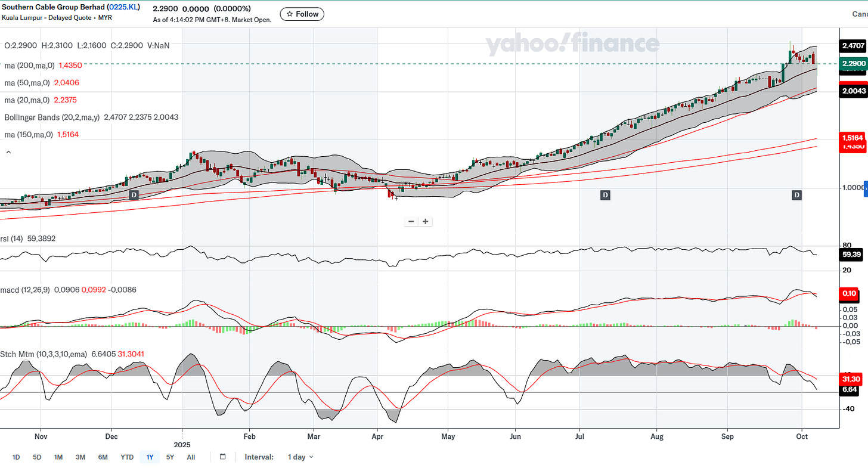Click the macd (12,26,9) panel label
868x468 pixels.
24,290
